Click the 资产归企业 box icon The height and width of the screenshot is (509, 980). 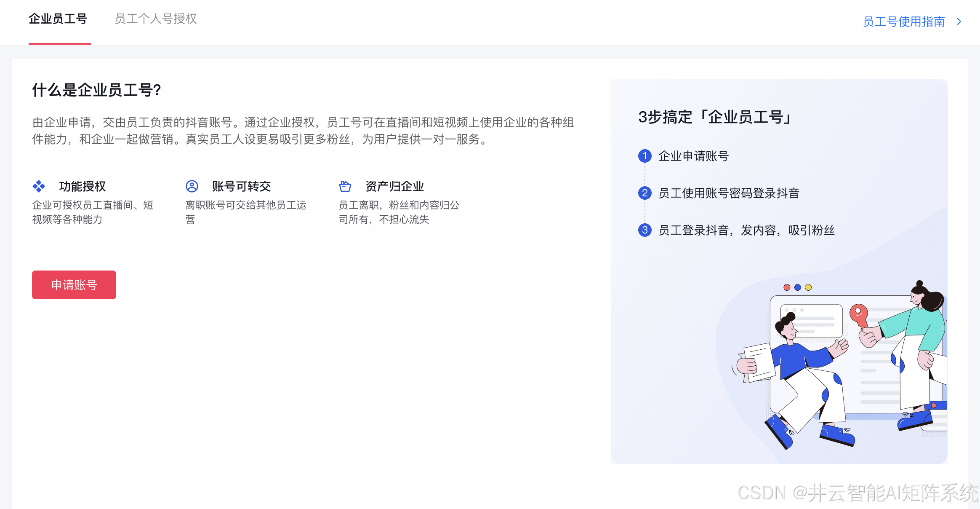345,186
